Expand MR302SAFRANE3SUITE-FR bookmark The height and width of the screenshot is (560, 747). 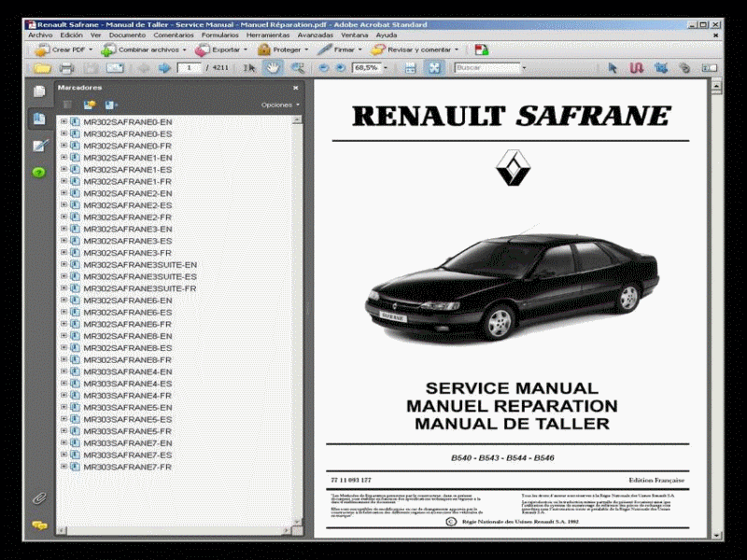63,288
